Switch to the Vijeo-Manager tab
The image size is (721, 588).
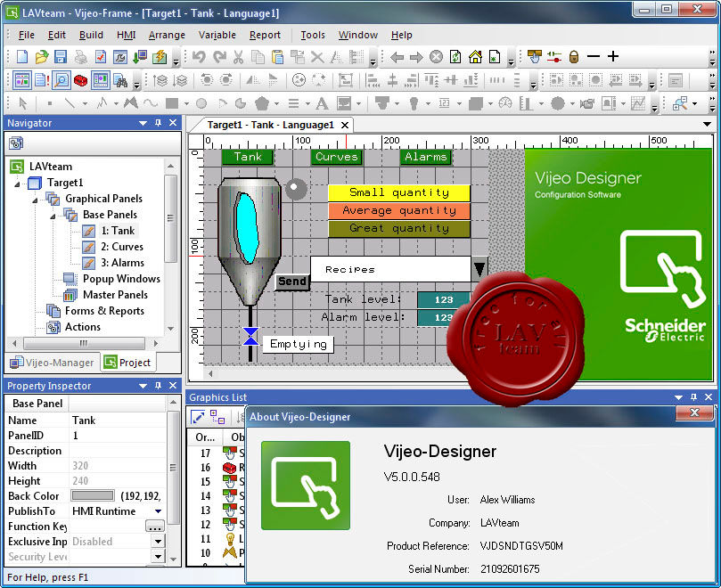[52, 363]
